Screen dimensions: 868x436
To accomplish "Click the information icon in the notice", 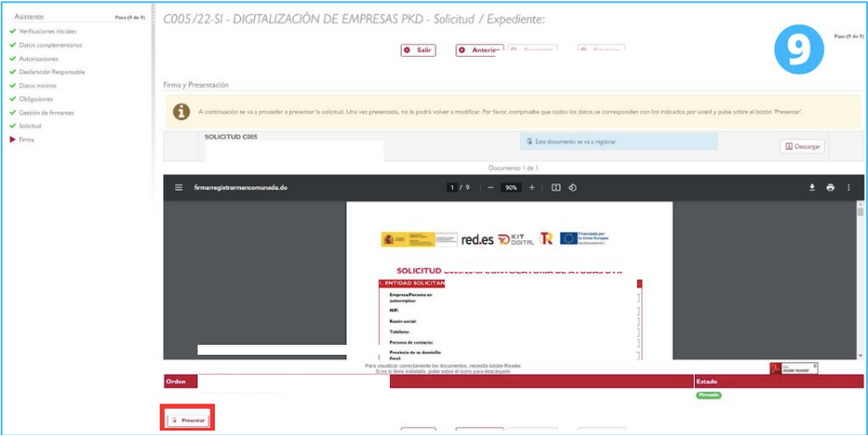I will point(181,111).
